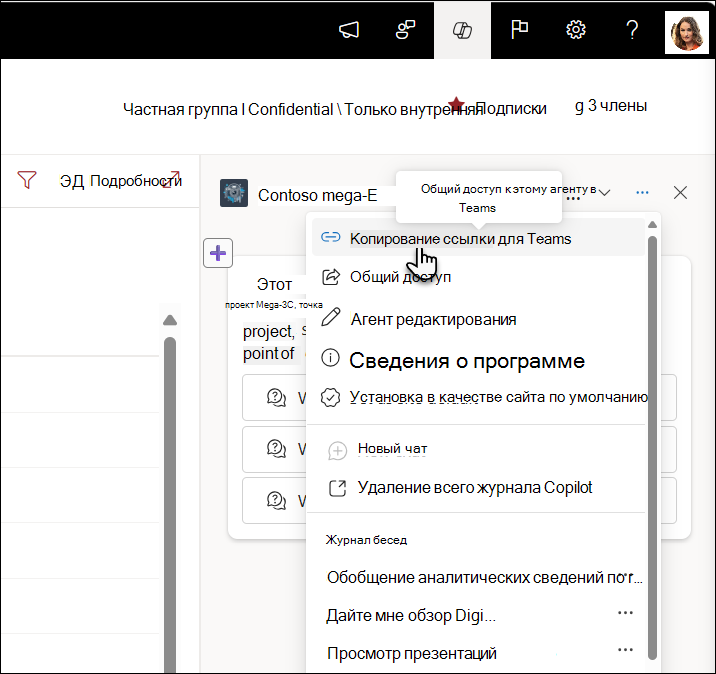Click the plus bubble icon by Новый чат
This screenshot has width=716, height=674.
click(337, 451)
